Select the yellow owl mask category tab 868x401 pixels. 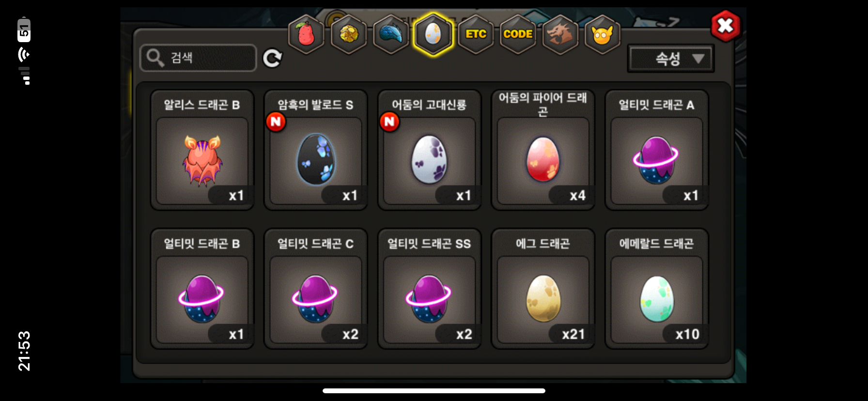pos(603,34)
